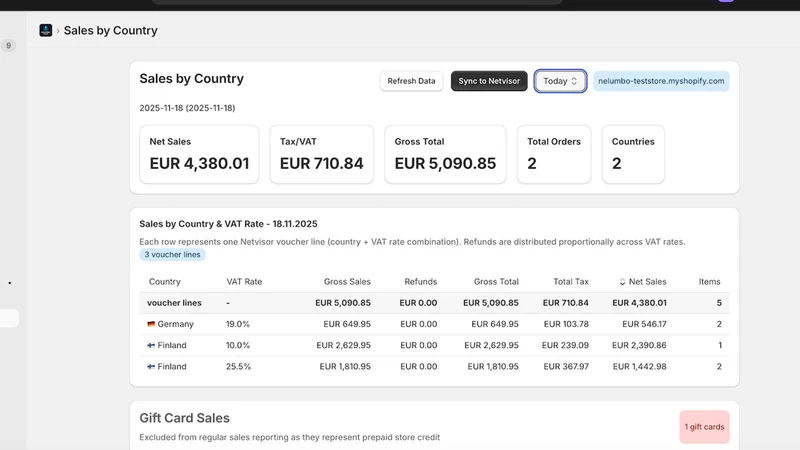Click the 1 gift cards badge
The image size is (800, 450).
[x=704, y=427]
